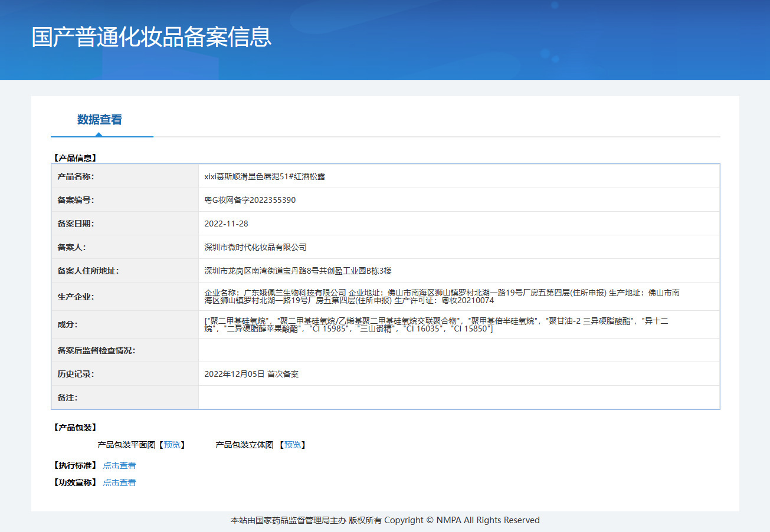This screenshot has width=770, height=532.
Task: Click the NMPA copyright footer text
Action: tap(385, 520)
